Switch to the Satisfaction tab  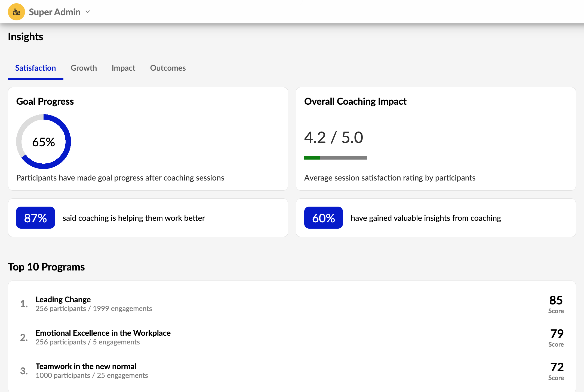(35, 68)
